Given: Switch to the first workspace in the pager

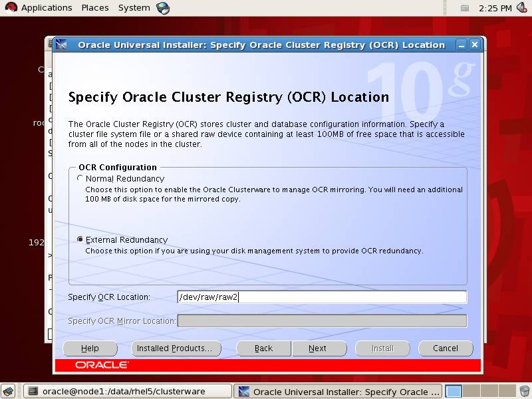Looking at the screenshot, I should (454, 392).
